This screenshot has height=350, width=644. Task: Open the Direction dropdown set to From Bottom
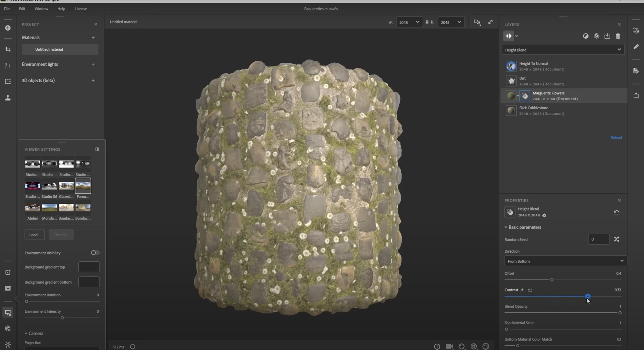click(x=565, y=261)
